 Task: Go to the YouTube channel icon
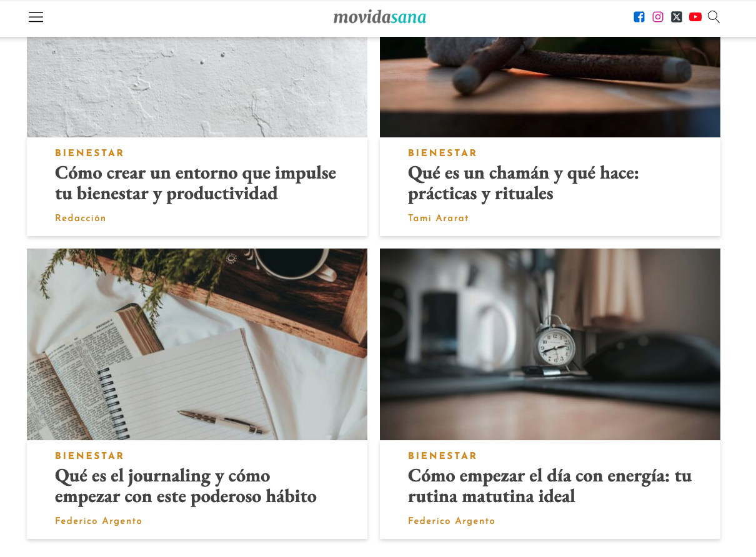[x=695, y=17]
